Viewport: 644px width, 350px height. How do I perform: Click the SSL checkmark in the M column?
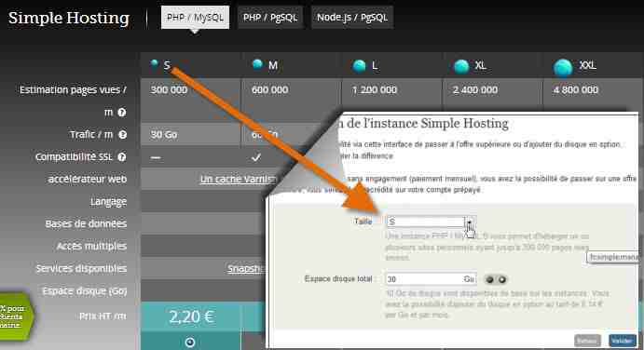(x=256, y=157)
